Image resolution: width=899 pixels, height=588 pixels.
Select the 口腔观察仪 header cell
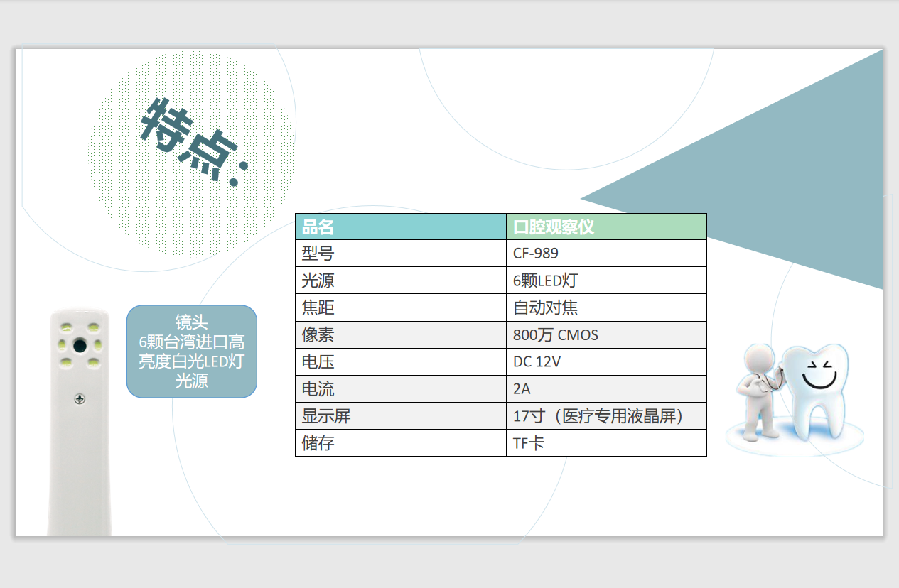[606, 227]
